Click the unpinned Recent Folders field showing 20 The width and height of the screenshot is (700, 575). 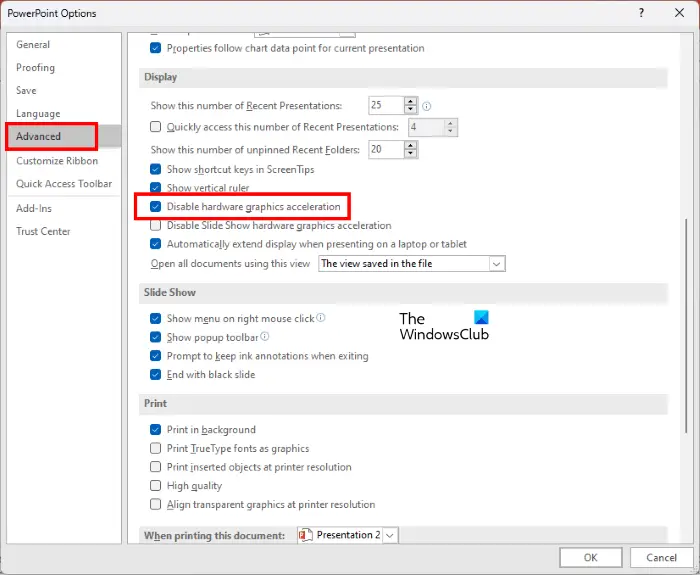(386, 149)
